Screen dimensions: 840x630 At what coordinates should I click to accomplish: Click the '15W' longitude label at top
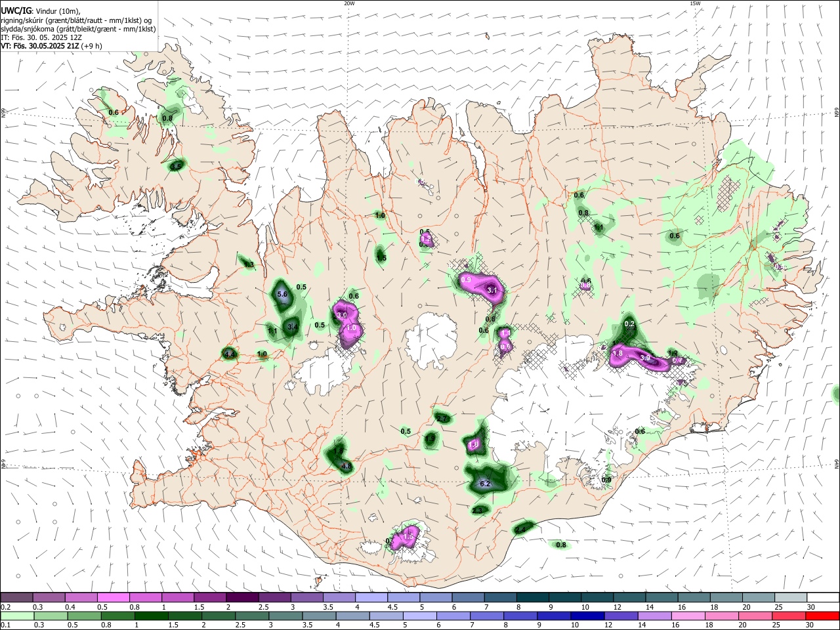[695, 3]
